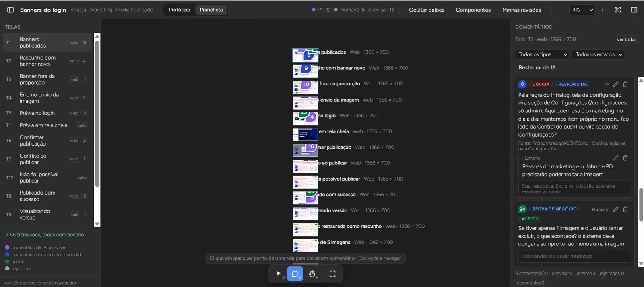Toggle the Humano 6 comment filter

(x=349, y=10)
